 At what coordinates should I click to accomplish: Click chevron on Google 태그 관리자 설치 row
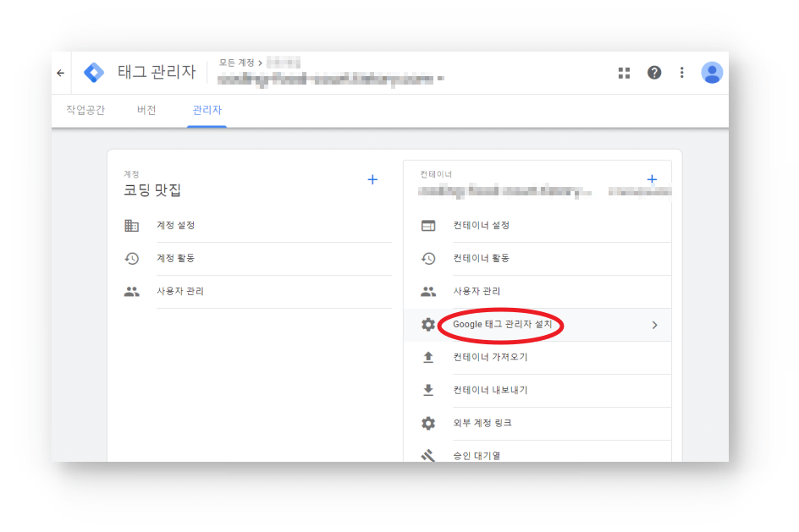point(655,325)
